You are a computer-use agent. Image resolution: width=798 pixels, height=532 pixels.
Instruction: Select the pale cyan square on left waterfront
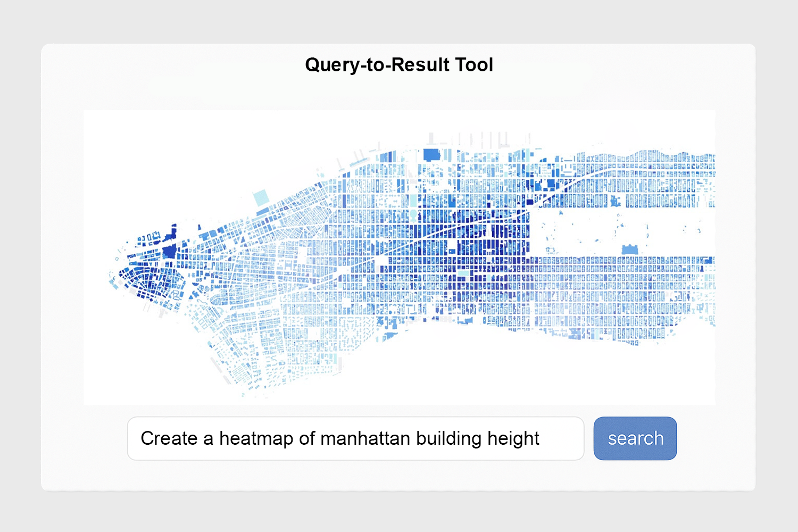261,197
